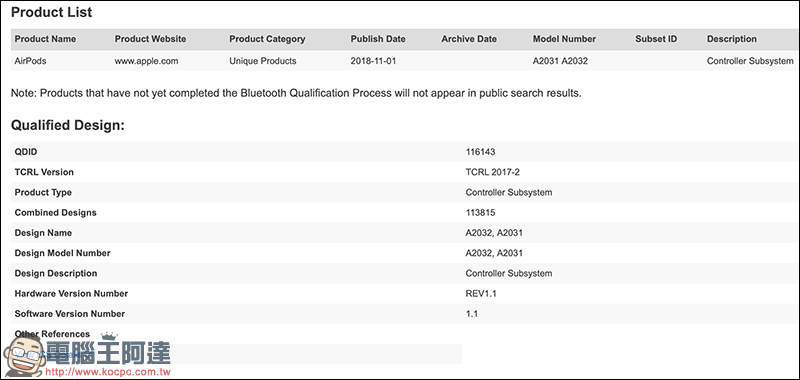Click the www.apple.com product website

click(146, 61)
